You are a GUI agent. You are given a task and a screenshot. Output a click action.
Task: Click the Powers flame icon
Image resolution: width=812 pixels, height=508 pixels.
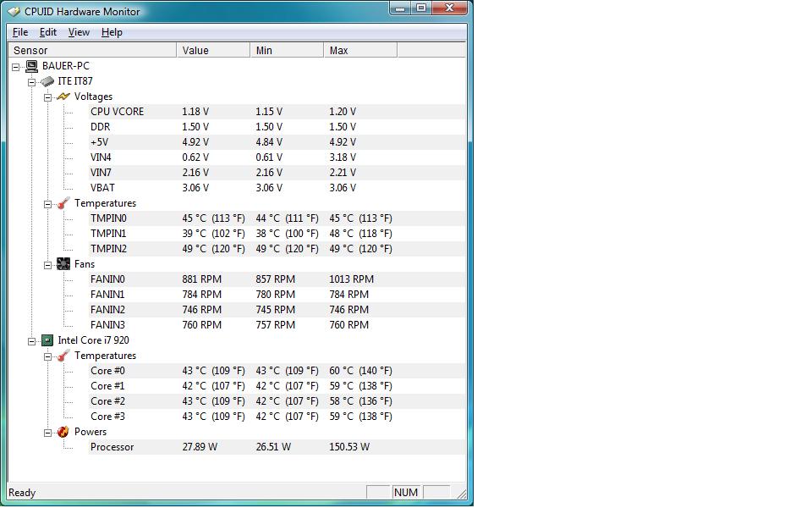63,431
